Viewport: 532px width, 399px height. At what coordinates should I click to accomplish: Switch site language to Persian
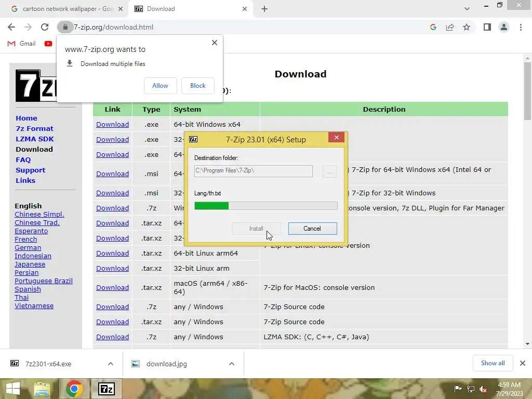tap(26, 272)
